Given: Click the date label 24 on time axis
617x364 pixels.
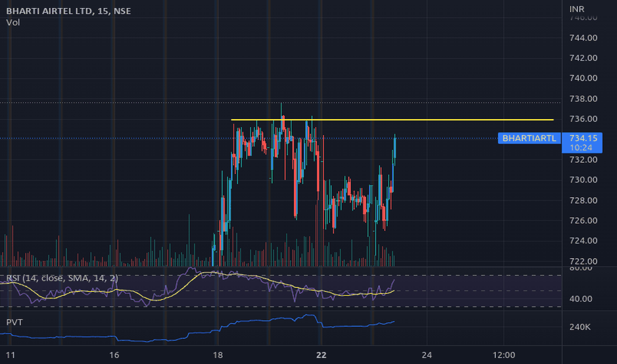Looking at the screenshot, I should click(x=426, y=355).
